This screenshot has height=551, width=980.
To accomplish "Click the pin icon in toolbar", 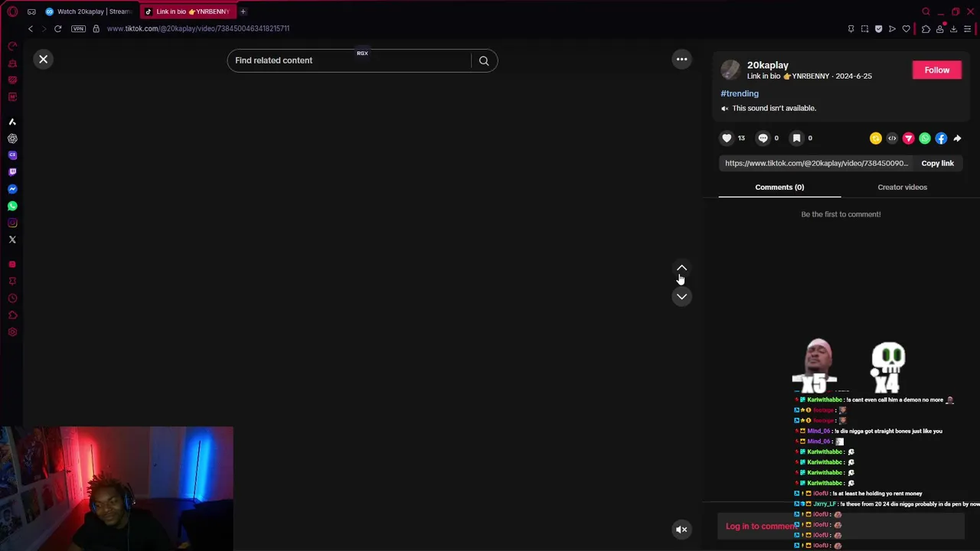I will click(x=851, y=29).
